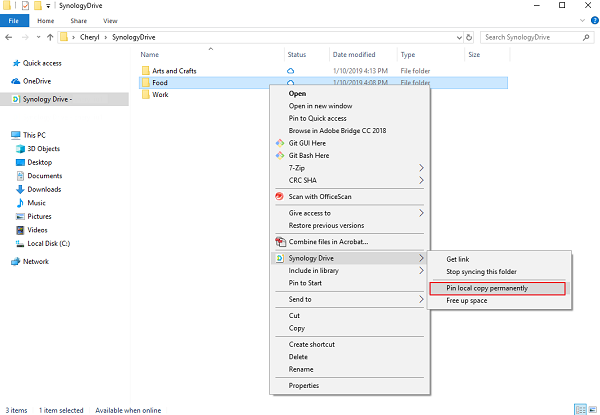Click the Git GUI Here icon entry
This screenshot has height=415, width=600.
280,143
